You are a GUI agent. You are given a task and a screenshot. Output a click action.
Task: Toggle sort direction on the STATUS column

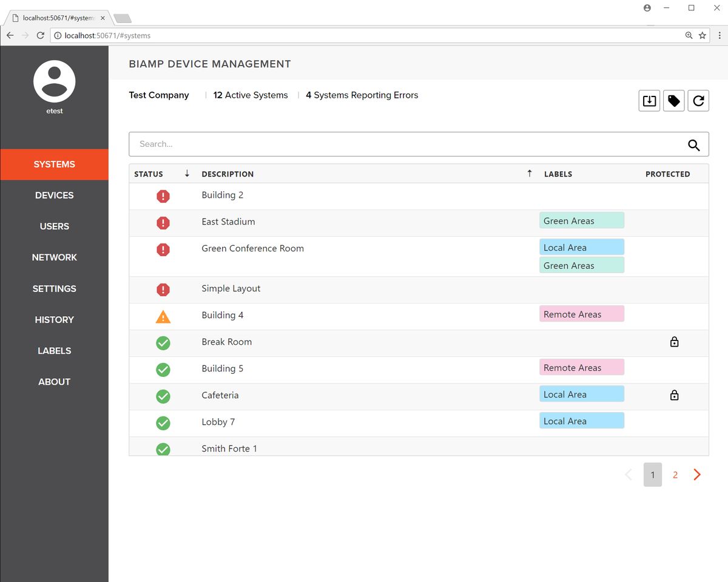click(187, 174)
